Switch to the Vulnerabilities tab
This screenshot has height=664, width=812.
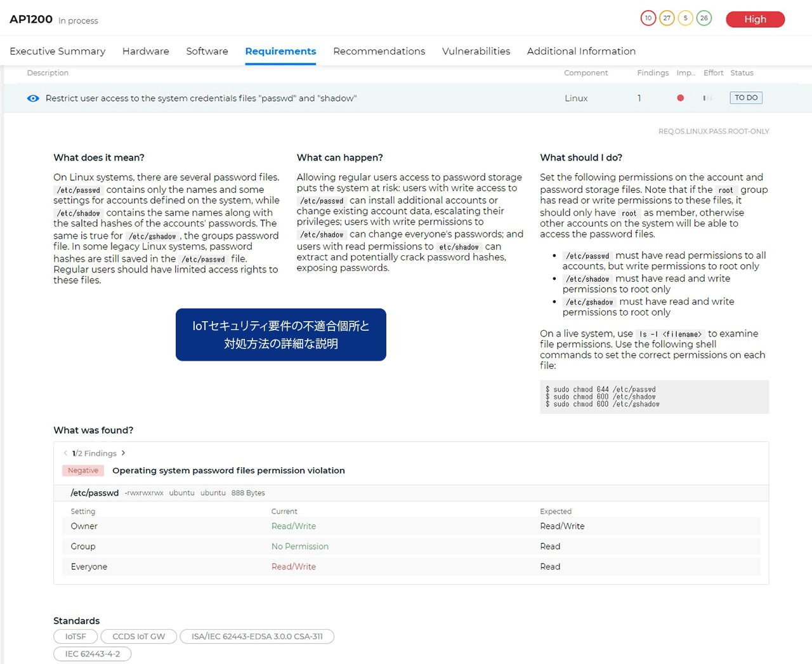pos(476,51)
